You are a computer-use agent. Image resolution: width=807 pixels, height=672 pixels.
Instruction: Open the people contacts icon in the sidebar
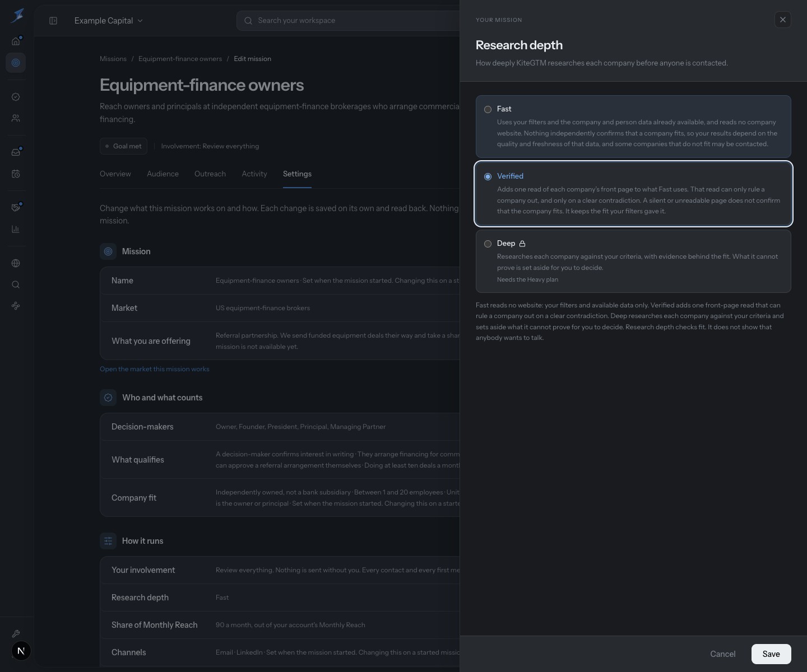click(x=16, y=118)
